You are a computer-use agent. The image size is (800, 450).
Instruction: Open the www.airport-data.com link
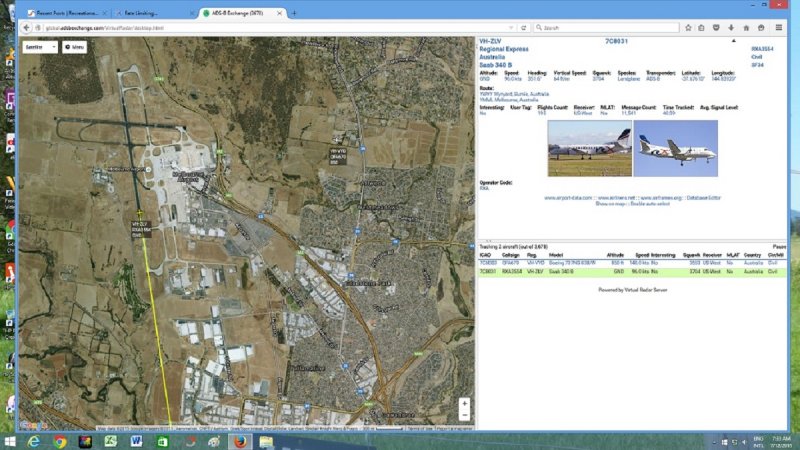[568, 198]
